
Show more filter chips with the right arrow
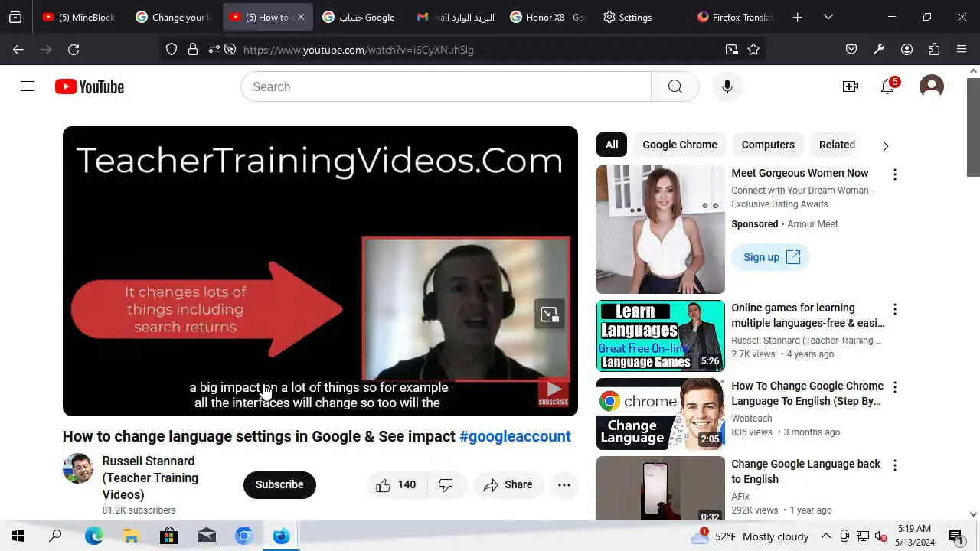pyautogui.click(x=885, y=145)
